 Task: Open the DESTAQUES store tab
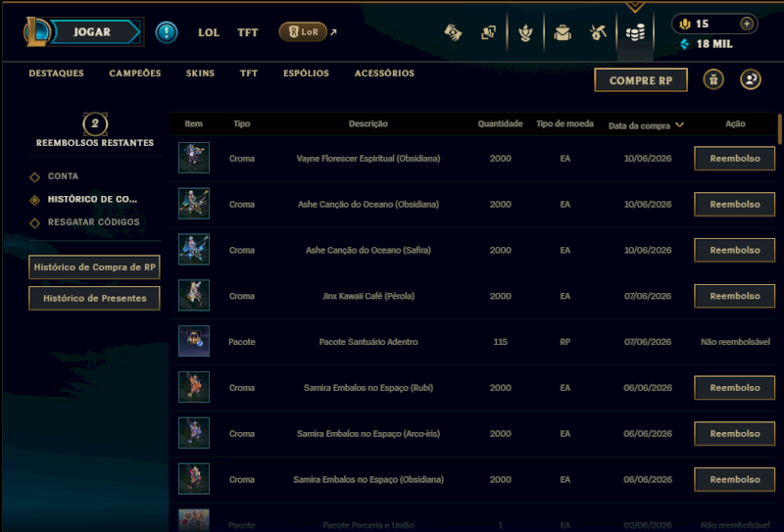tap(56, 73)
